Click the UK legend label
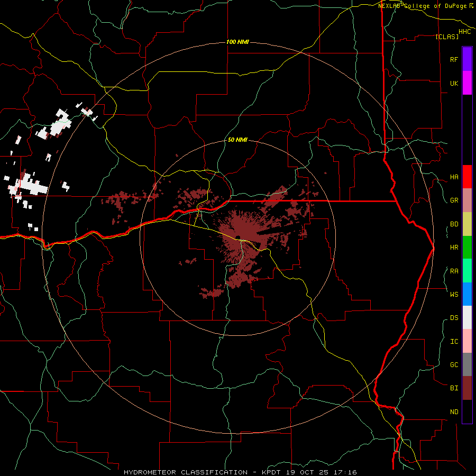 click(454, 83)
